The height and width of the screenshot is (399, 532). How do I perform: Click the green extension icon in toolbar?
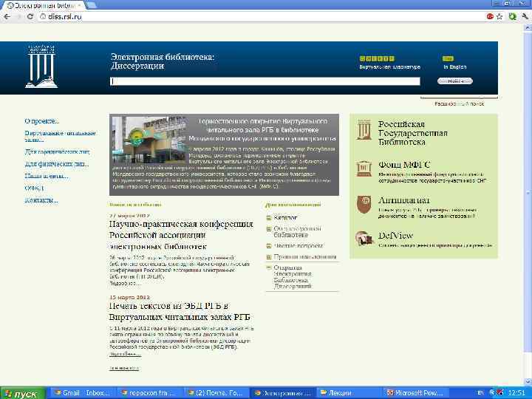(512, 16)
